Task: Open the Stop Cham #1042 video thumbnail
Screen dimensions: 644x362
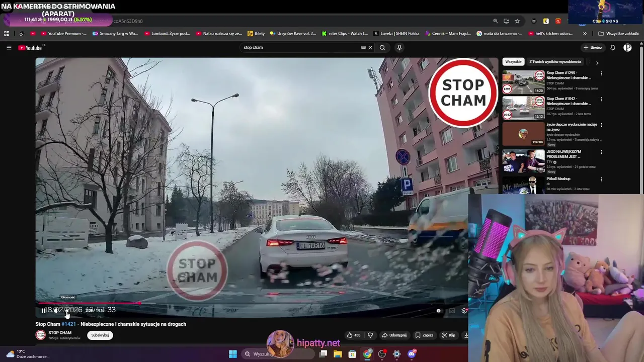Action: pos(523,108)
